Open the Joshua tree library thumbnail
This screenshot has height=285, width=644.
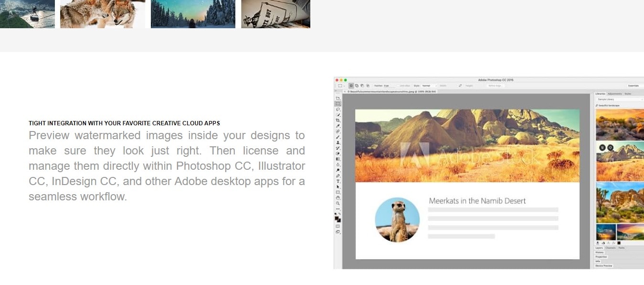coord(620,202)
